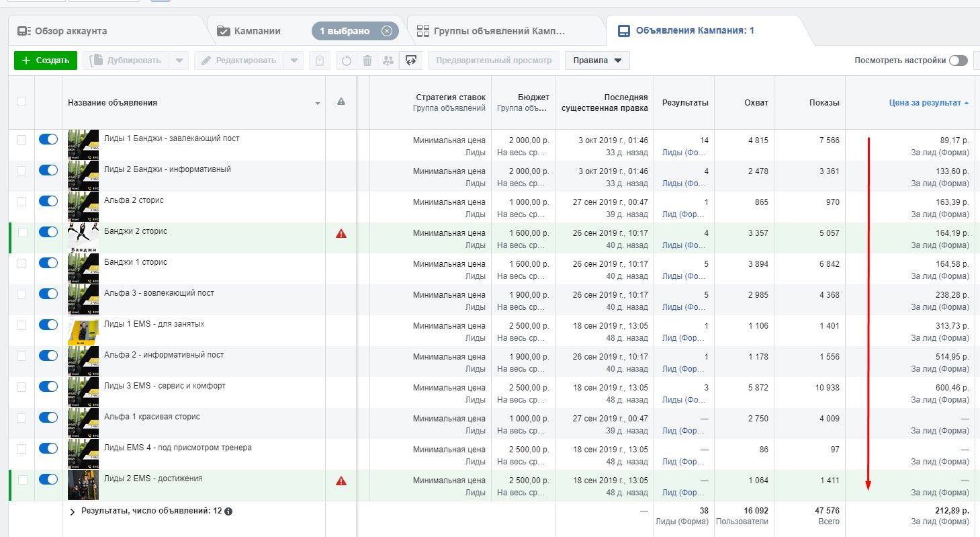Viewport: 980px width, 537px height.
Task: Click the folder icon on Кампании tab
Action: [223, 31]
